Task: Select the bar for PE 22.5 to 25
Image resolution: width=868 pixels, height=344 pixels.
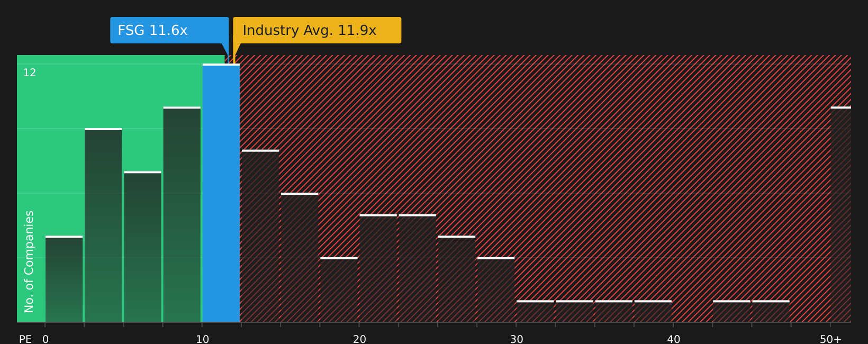Action: (418, 268)
